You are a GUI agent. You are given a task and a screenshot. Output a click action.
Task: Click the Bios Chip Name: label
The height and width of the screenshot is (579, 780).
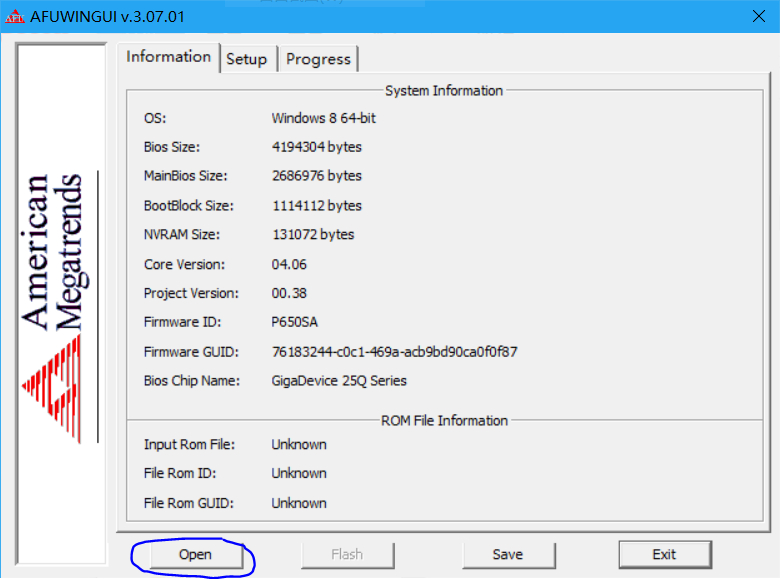pyautogui.click(x=192, y=381)
